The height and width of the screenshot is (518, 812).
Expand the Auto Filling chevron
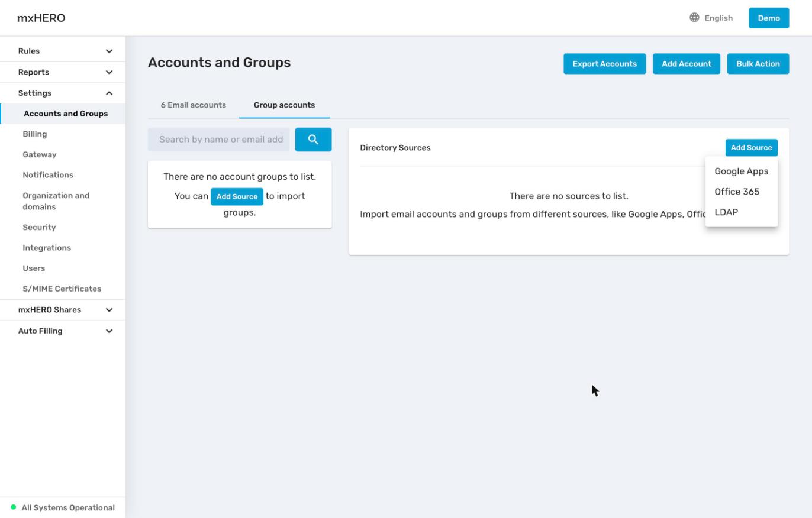pos(109,331)
